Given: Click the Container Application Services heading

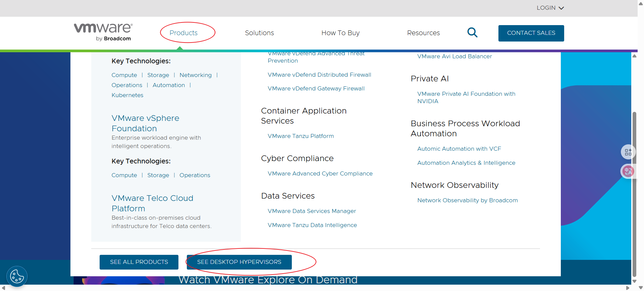Looking at the screenshot, I should [304, 116].
